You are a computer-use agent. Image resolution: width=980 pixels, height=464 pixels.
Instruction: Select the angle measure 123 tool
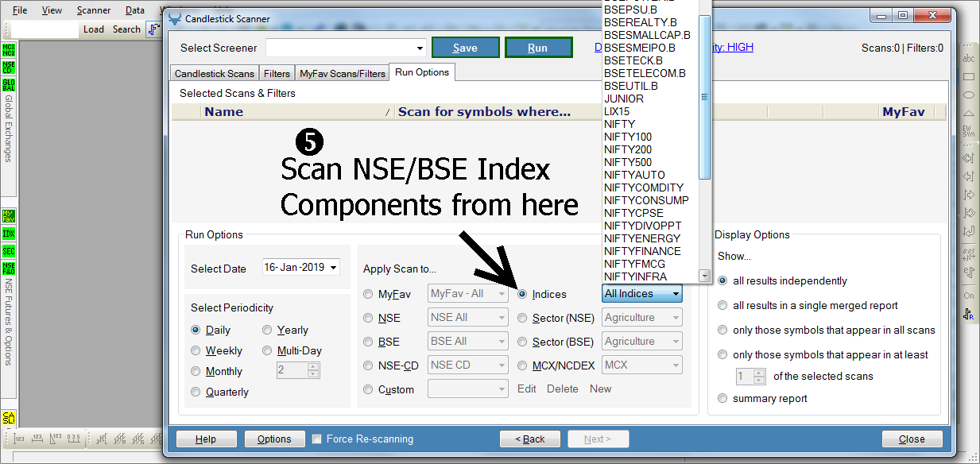click(56, 439)
